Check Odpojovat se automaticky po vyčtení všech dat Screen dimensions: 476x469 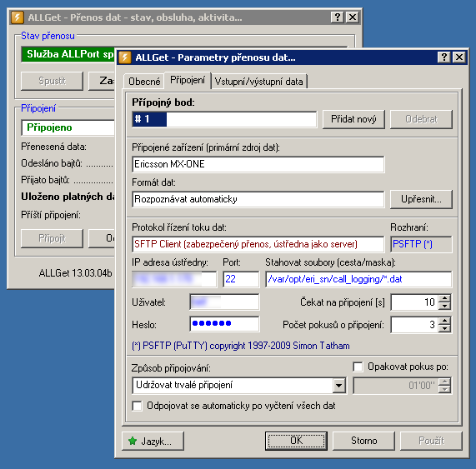pos(137,406)
